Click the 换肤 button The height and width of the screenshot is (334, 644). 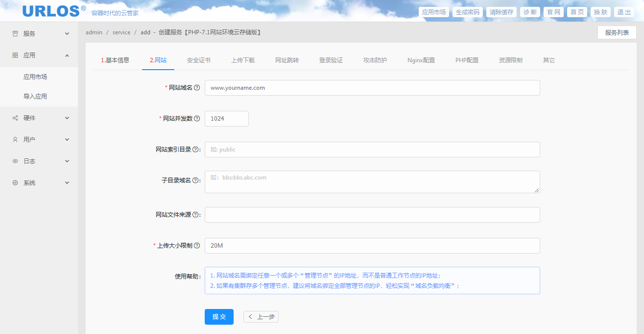(x=601, y=12)
